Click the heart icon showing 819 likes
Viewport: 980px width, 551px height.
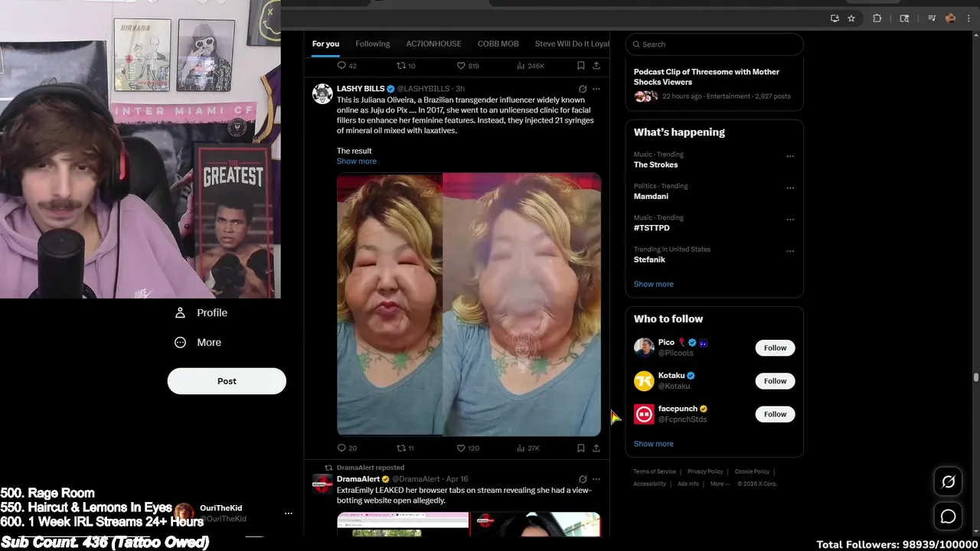coord(461,66)
